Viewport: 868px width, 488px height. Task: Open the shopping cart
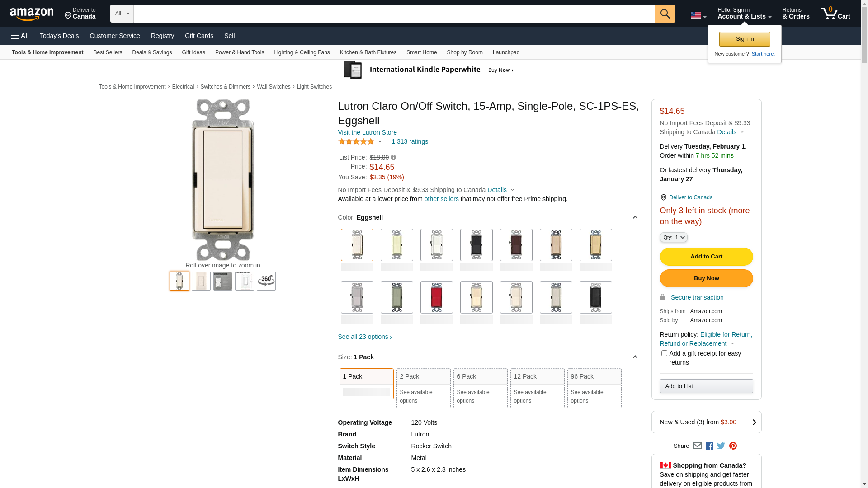coord(835,14)
